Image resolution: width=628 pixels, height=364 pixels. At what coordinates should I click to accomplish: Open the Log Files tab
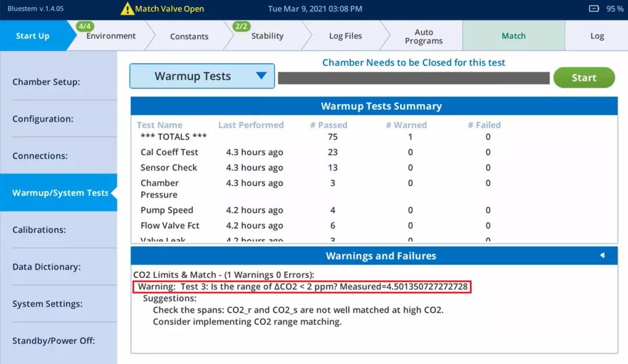pos(345,36)
